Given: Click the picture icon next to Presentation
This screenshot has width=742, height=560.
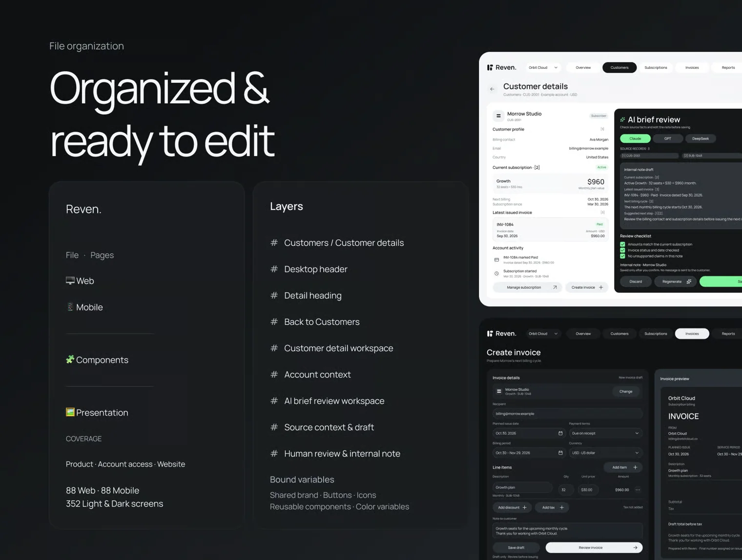Looking at the screenshot, I should pos(70,412).
